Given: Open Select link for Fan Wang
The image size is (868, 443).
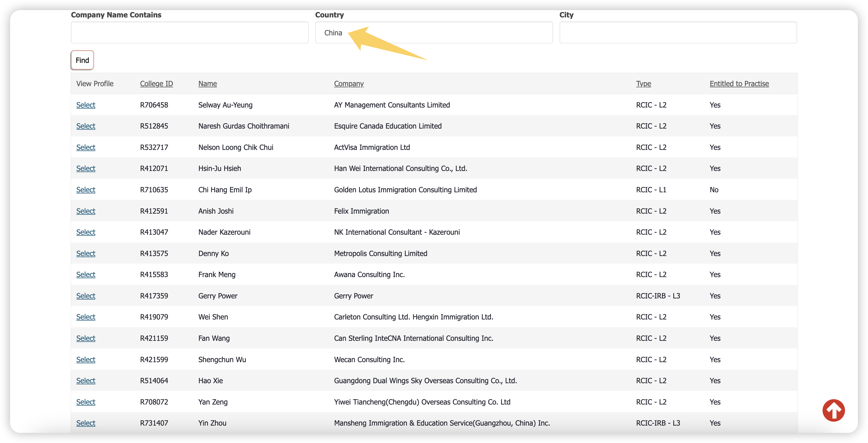Looking at the screenshot, I should coord(86,338).
